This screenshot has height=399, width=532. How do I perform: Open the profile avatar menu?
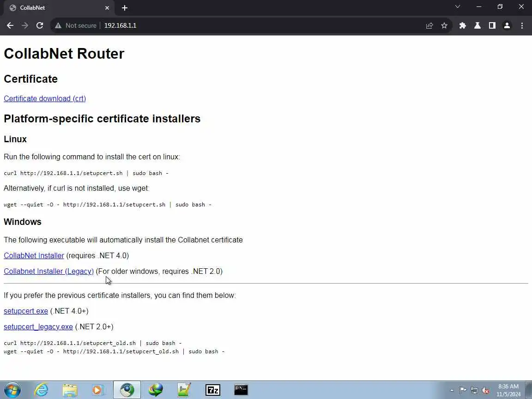[x=507, y=25]
